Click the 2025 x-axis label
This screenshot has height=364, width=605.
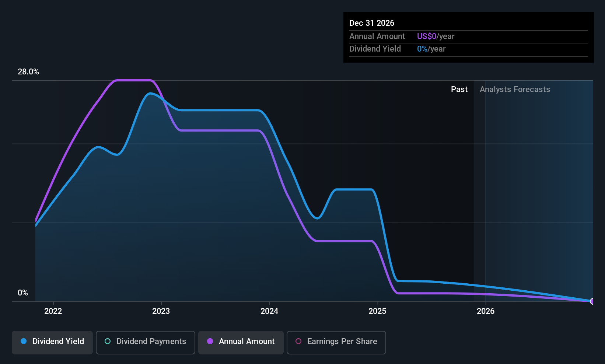pos(377,311)
